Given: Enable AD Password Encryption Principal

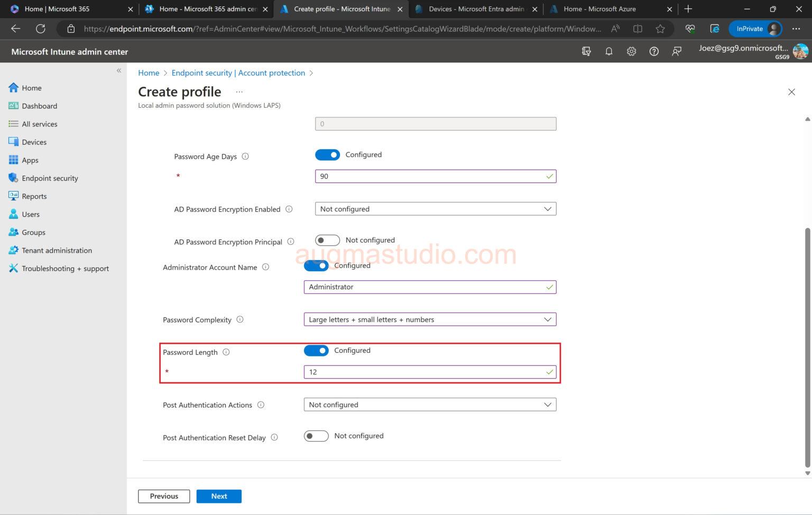Looking at the screenshot, I should (x=327, y=240).
